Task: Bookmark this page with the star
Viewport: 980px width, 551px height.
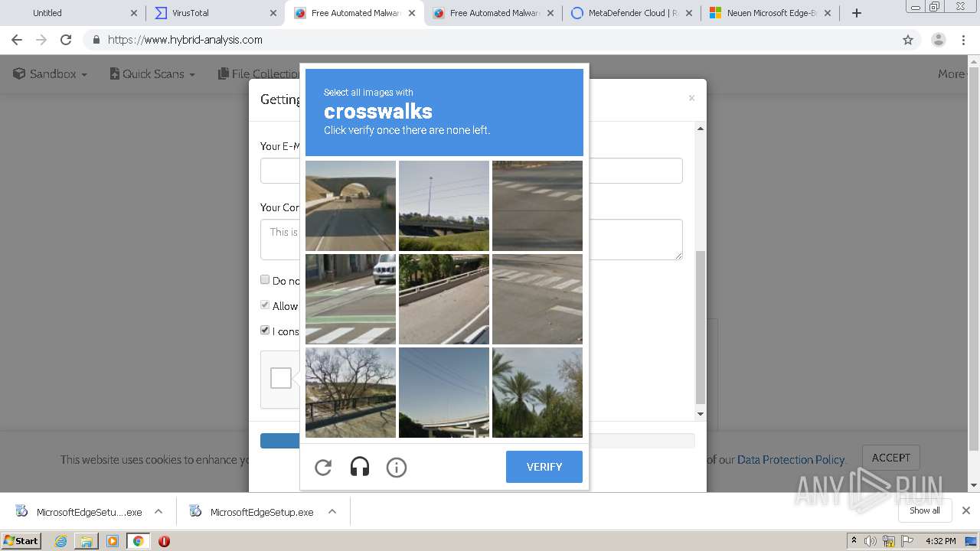Action: tap(908, 40)
